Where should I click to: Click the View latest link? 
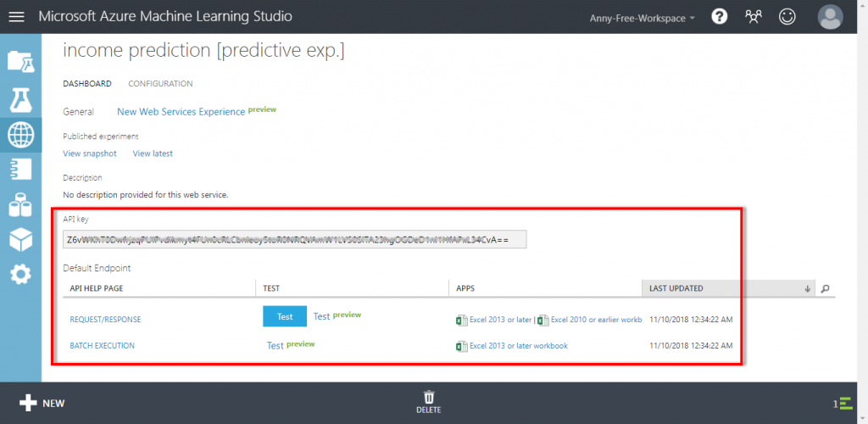[x=153, y=153]
